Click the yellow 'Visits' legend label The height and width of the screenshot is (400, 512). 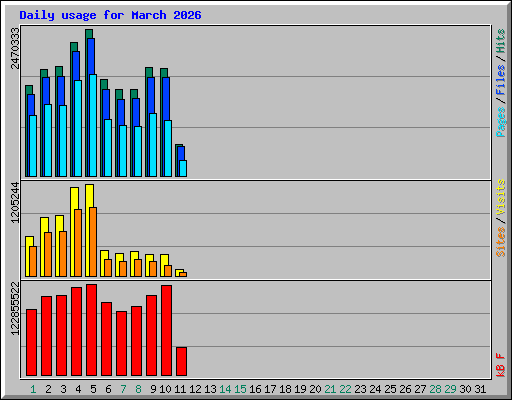point(500,198)
